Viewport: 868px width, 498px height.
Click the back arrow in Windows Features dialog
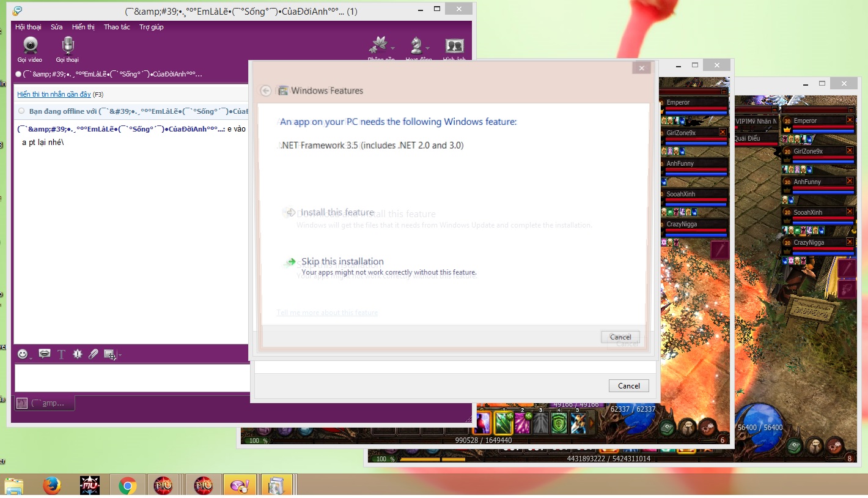[x=265, y=91]
